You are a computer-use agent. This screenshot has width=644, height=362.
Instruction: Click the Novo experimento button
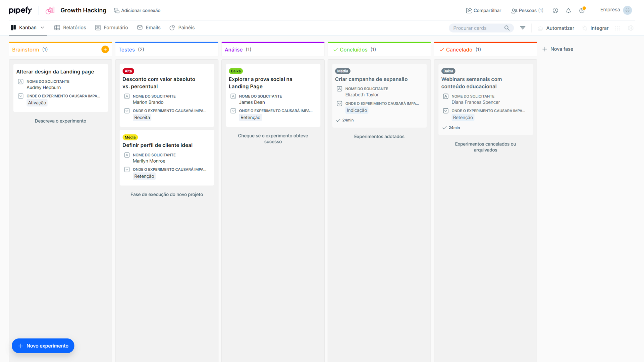[43, 346]
